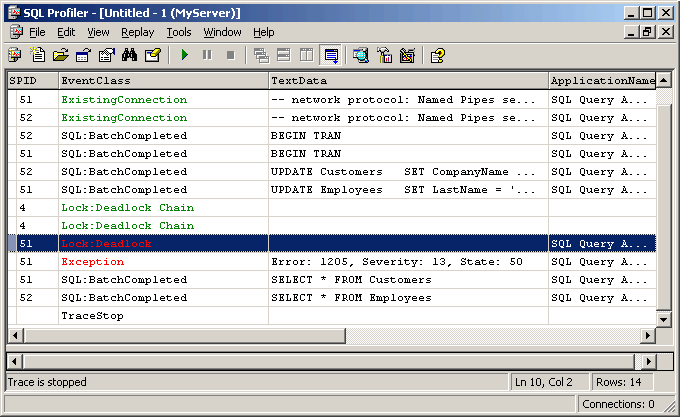The height and width of the screenshot is (417, 680).
Task: Click the Index Tuning Wizard icon
Action: [407, 55]
